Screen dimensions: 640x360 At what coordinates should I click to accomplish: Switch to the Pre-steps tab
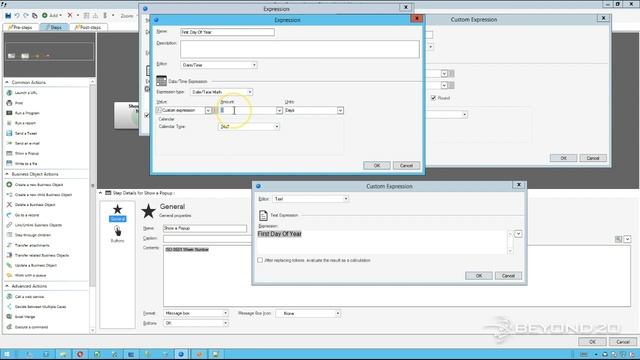tap(20, 27)
